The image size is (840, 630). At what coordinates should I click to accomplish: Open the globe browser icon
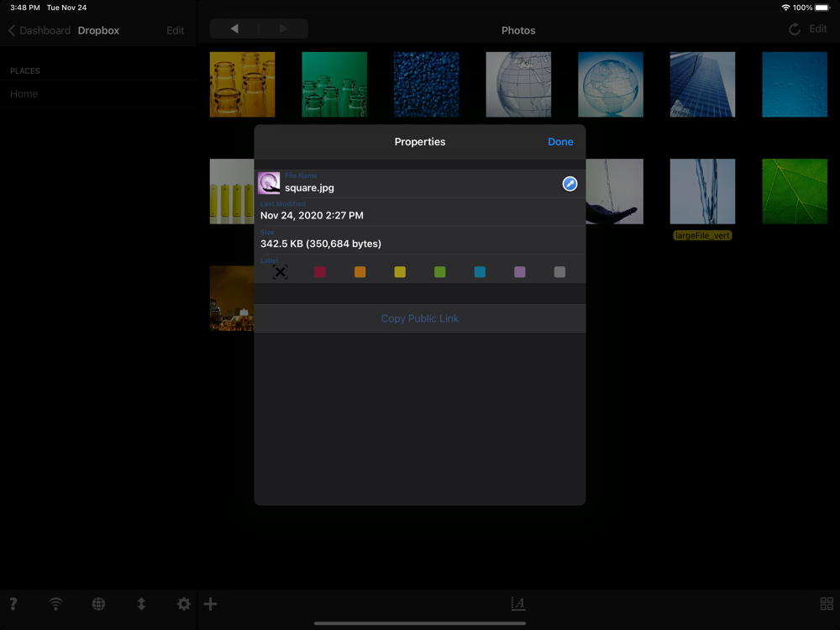98,604
